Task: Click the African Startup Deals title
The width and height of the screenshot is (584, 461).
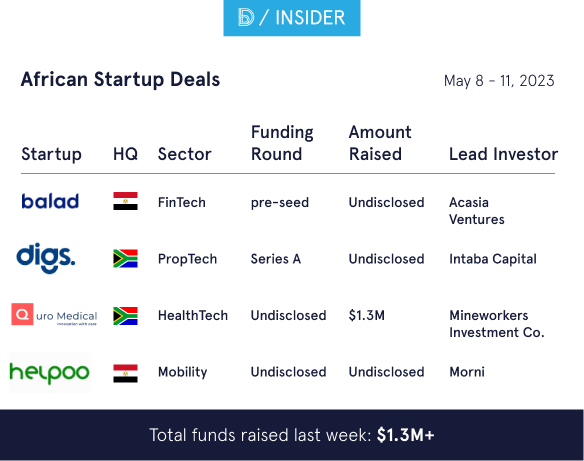Action: [120, 79]
